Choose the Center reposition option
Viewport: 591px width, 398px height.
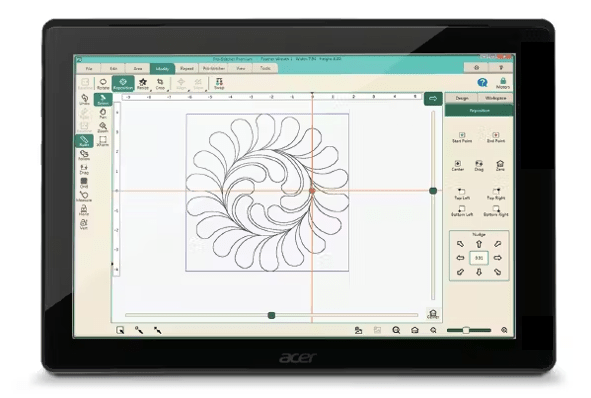458,166
